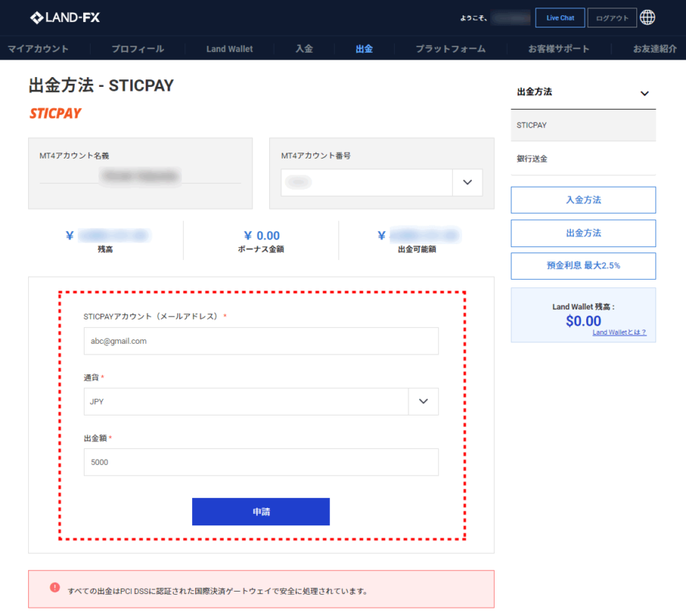
Task: Click the 出金方法 - STICPAY heading
Action: tap(101, 85)
